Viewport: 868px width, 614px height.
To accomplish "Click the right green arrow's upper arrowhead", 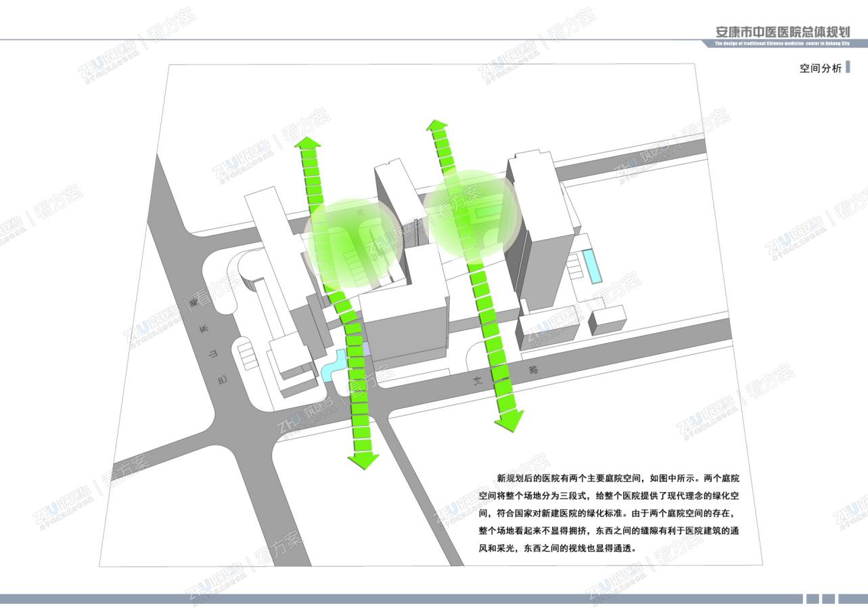I will [x=438, y=125].
